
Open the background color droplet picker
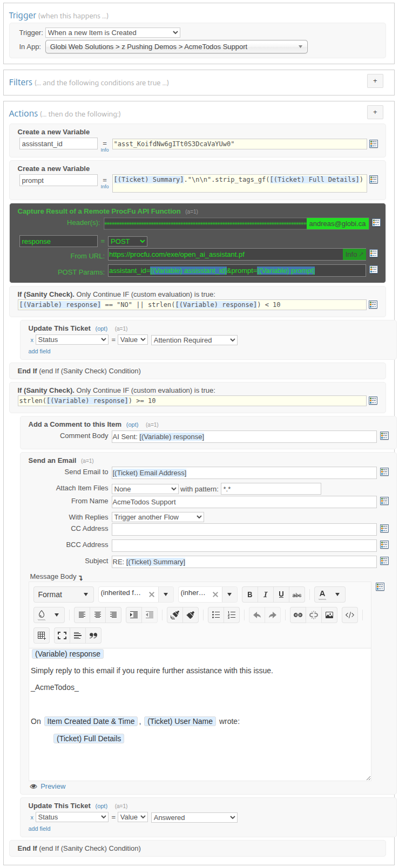(42, 615)
